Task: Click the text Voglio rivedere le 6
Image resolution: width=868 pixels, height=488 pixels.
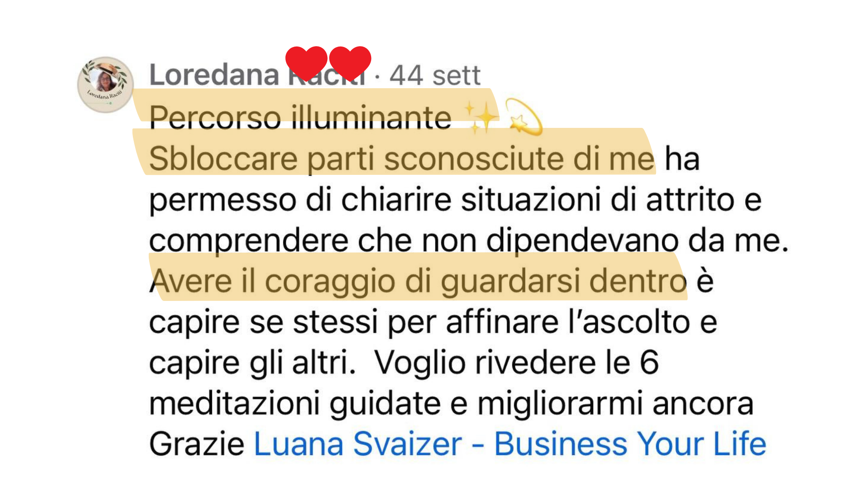Action: click(x=517, y=363)
